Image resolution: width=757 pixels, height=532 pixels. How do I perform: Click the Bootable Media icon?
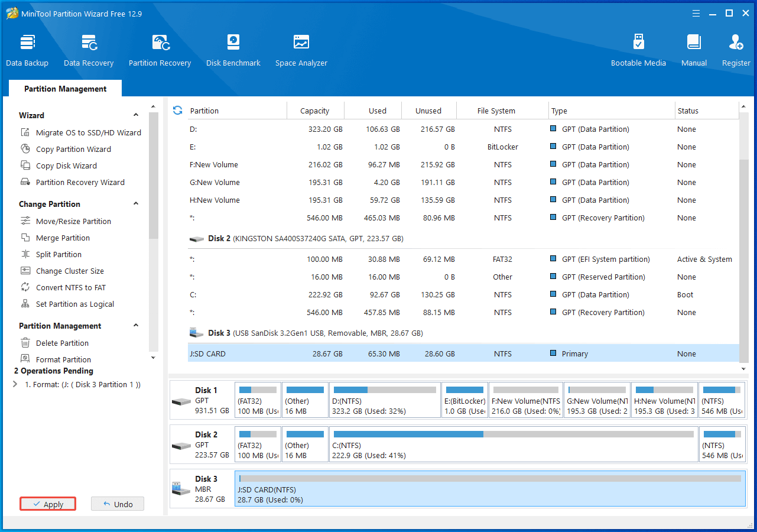(x=638, y=49)
